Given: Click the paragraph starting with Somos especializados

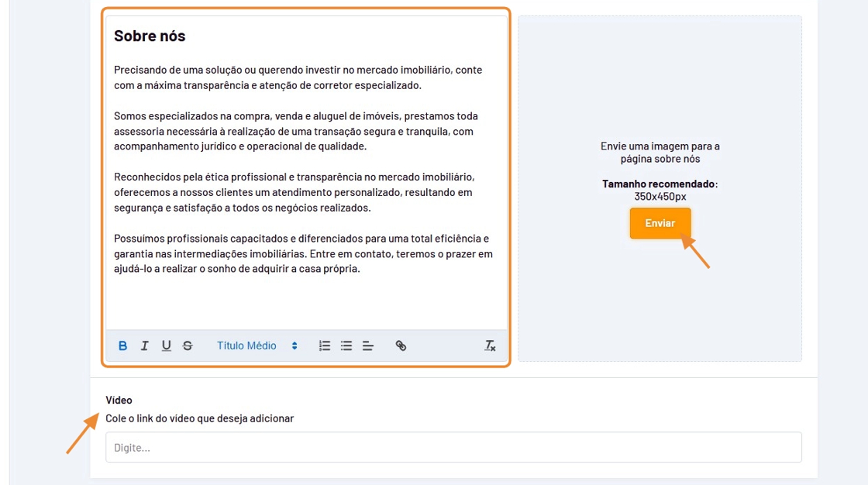Looking at the screenshot, I should tap(295, 131).
